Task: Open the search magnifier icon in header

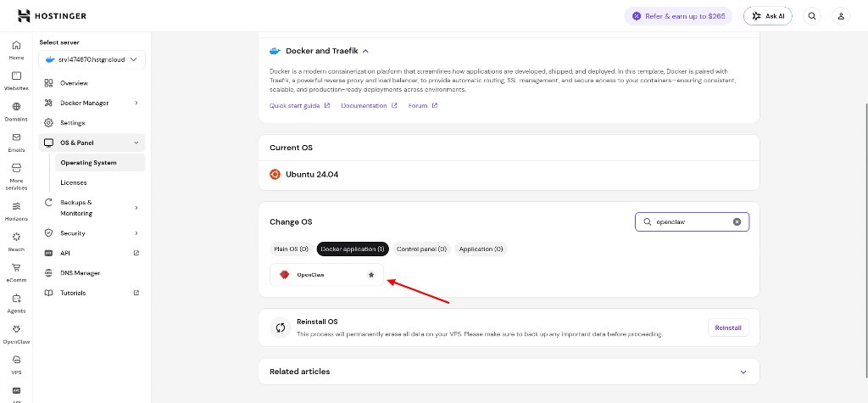Action: click(x=812, y=16)
